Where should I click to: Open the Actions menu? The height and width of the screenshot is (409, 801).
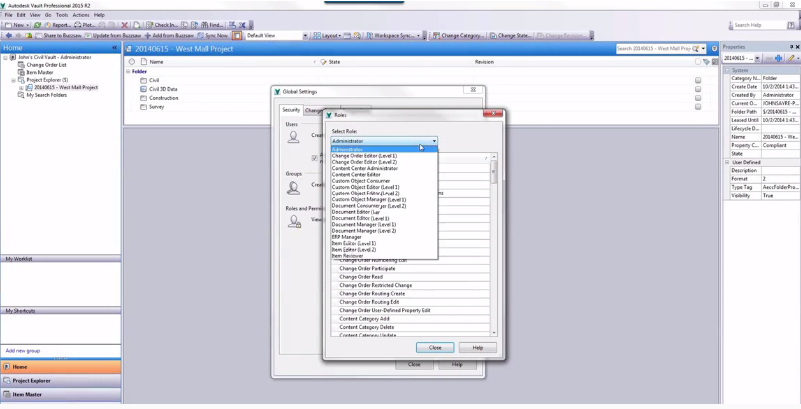point(81,15)
